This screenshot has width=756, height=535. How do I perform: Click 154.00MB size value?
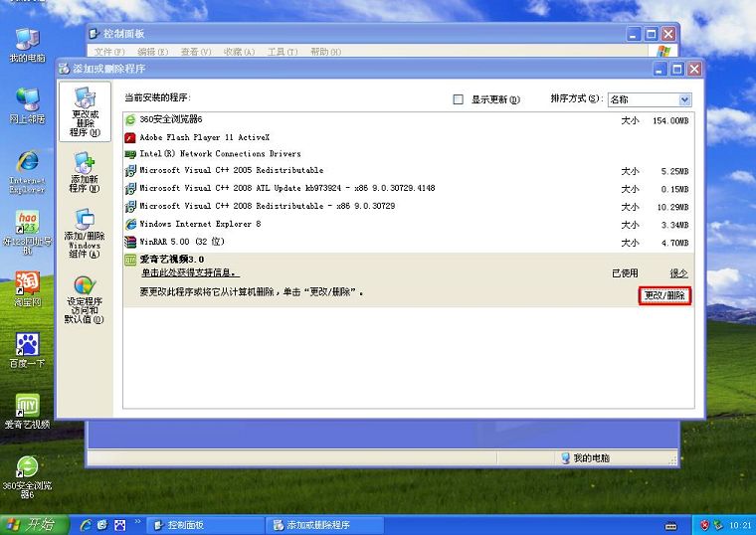pos(670,121)
